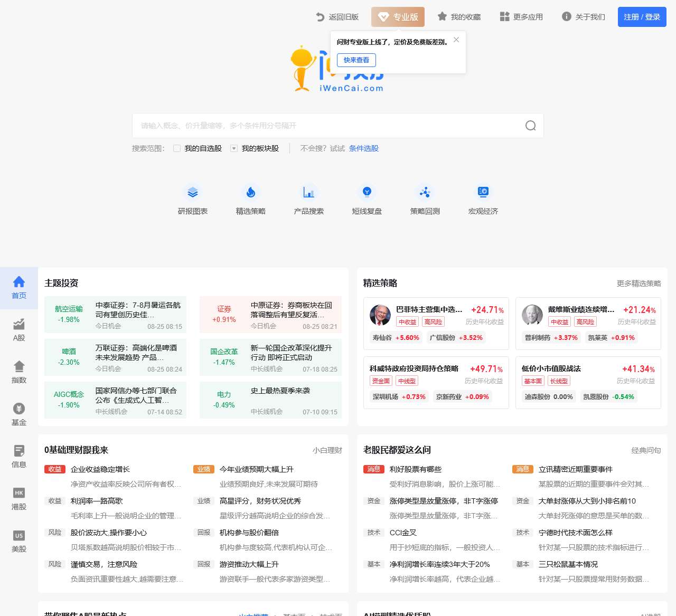Click the iWenCai.com logo

(x=337, y=70)
